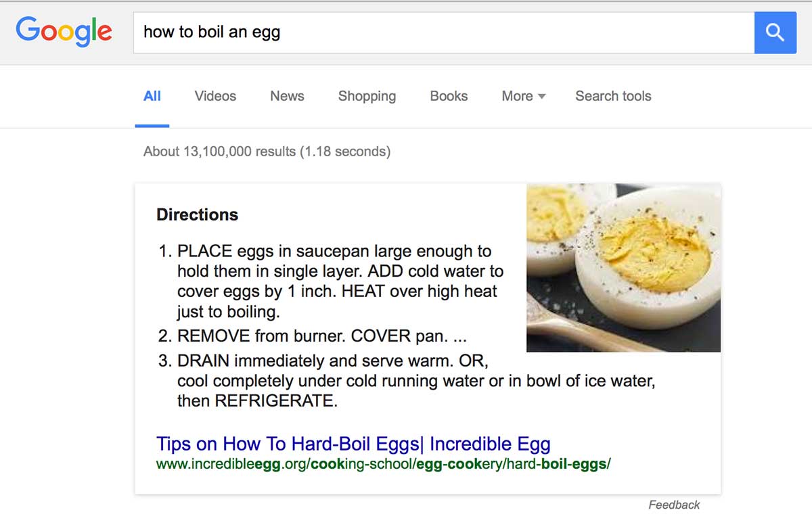Click the Google logo
The width and height of the screenshot is (812, 531).
pos(64,32)
